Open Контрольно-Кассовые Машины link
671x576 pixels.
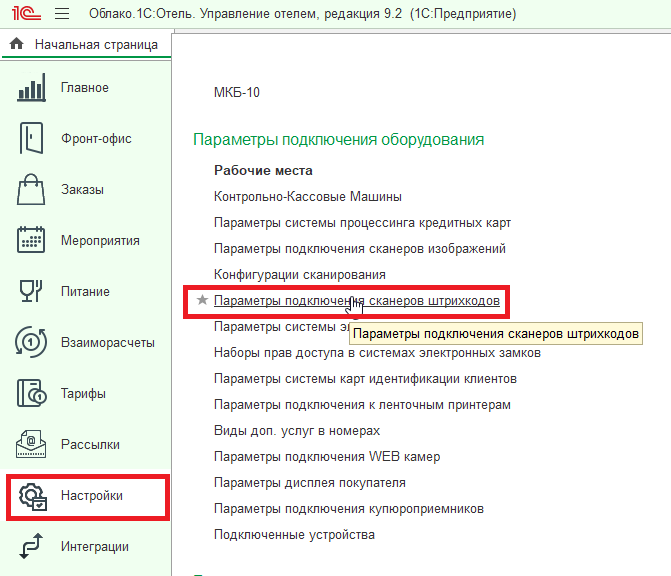tap(308, 196)
